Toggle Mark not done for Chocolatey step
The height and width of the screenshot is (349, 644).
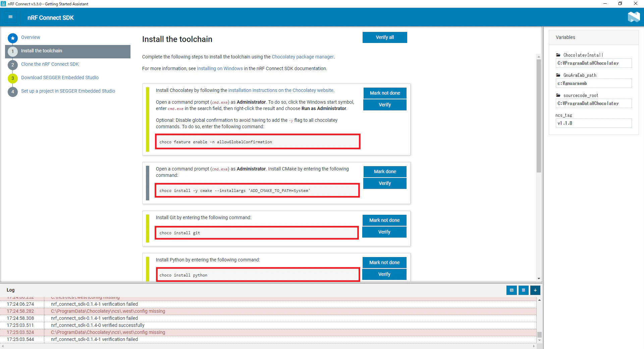tap(385, 93)
